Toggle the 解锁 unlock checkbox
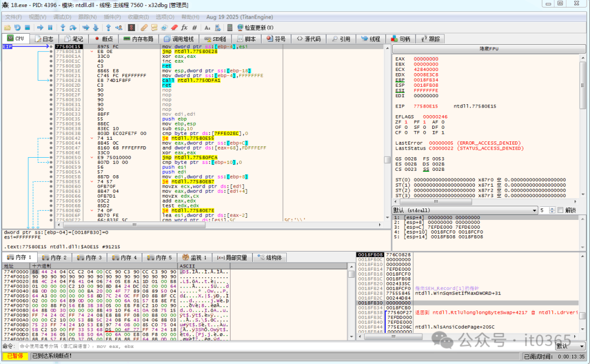Viewport: 590px width, 364px height. click(560, 210)
